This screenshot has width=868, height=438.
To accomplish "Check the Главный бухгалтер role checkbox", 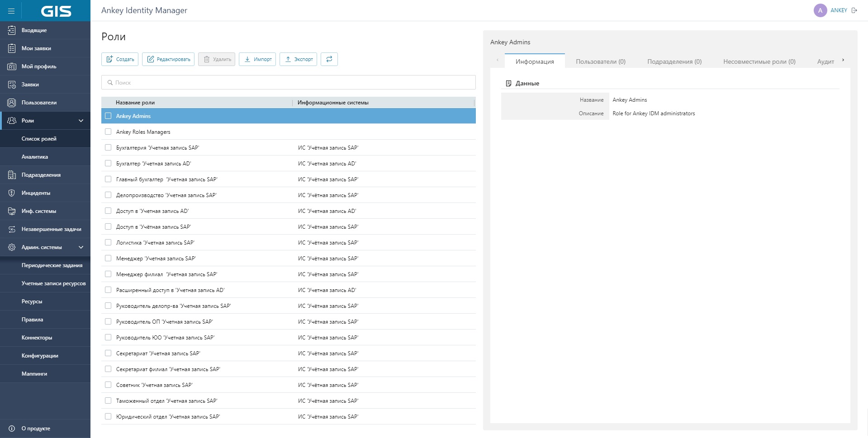I will (108, 179).
